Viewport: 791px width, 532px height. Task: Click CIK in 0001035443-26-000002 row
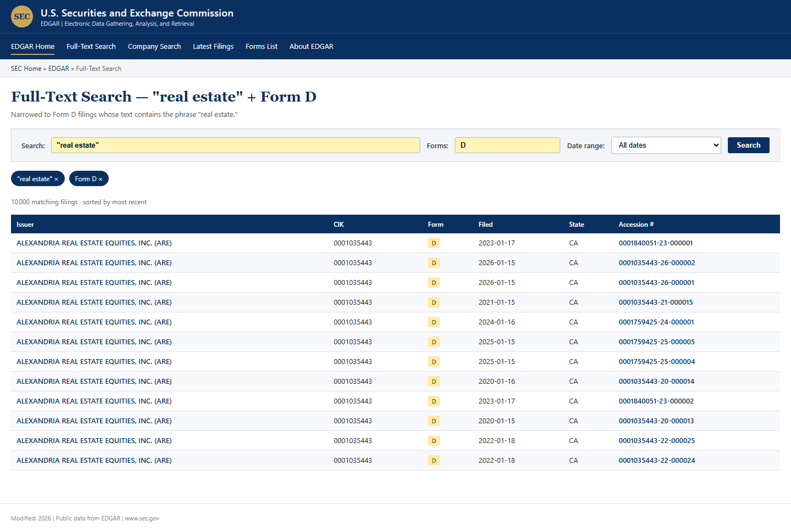click(353, 263)
